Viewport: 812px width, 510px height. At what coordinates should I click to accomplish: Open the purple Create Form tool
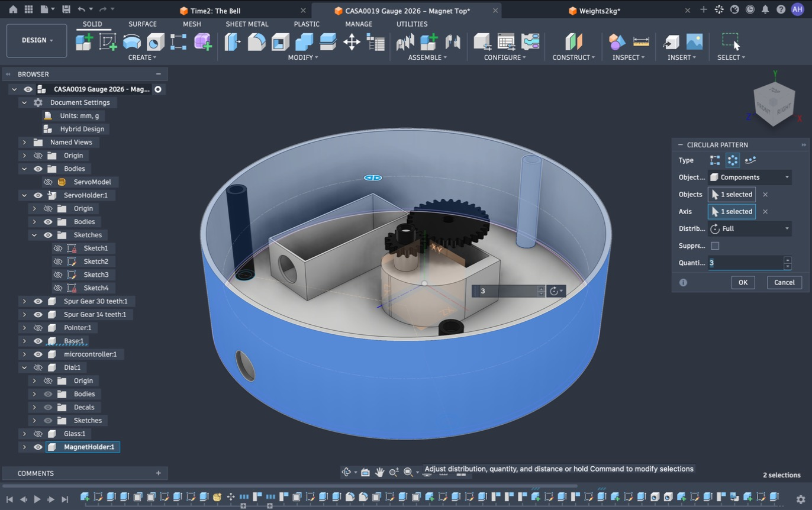[202, 42]
